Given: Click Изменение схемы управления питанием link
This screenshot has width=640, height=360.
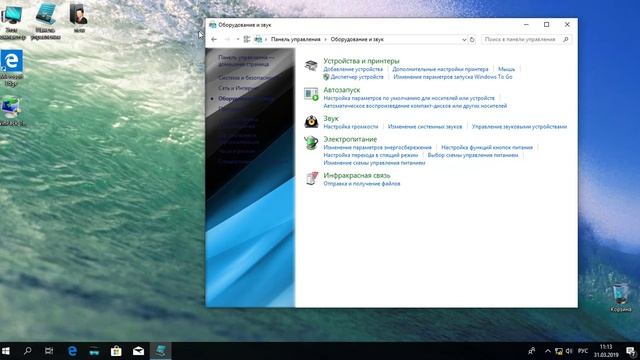Looking at the screenshot, I should click(374, 163).
